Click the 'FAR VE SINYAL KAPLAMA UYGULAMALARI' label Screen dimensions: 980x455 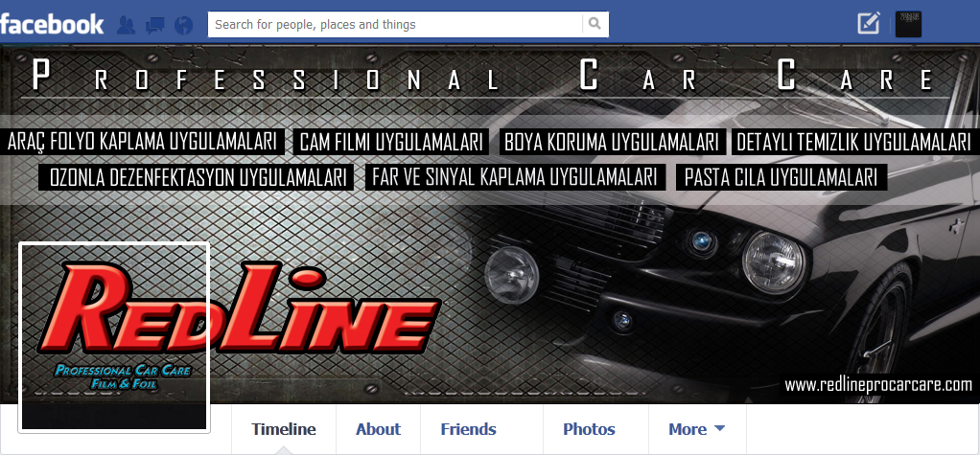pos(514,177)
